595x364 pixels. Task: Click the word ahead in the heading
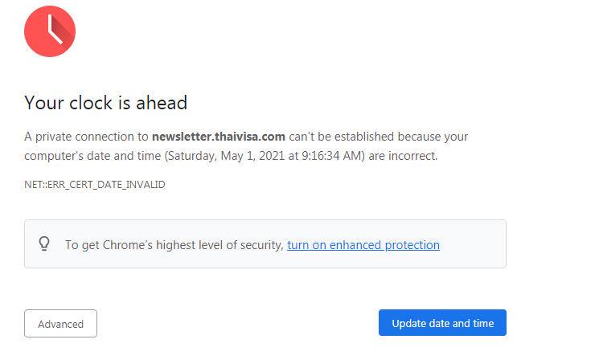(x=162, y=103)
